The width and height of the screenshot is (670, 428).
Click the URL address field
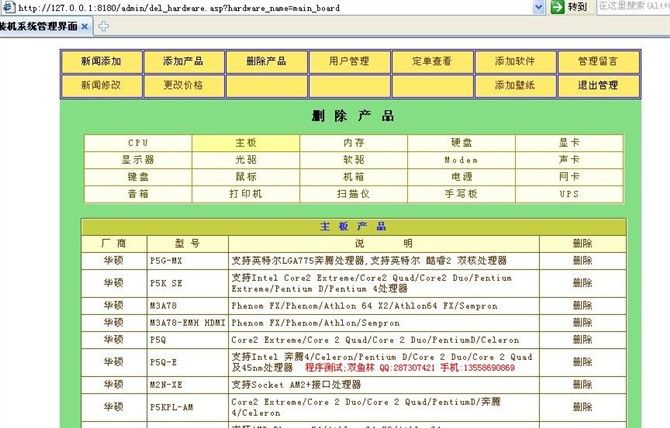273,8
